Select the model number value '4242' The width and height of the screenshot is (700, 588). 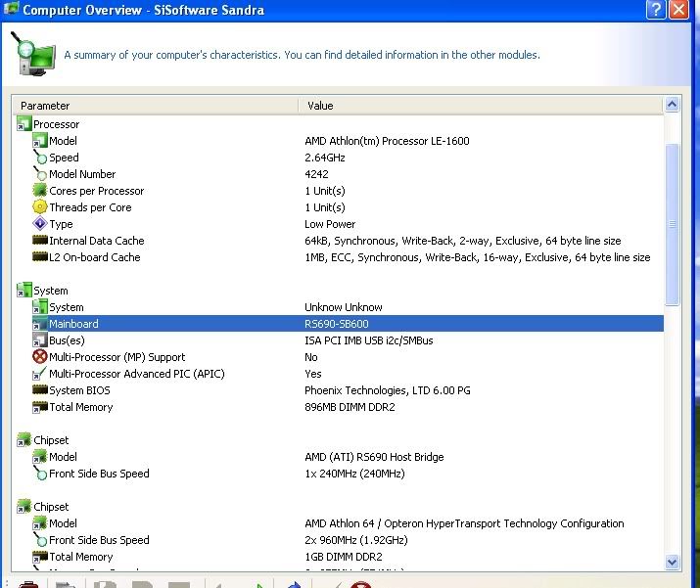pos(316,174)
